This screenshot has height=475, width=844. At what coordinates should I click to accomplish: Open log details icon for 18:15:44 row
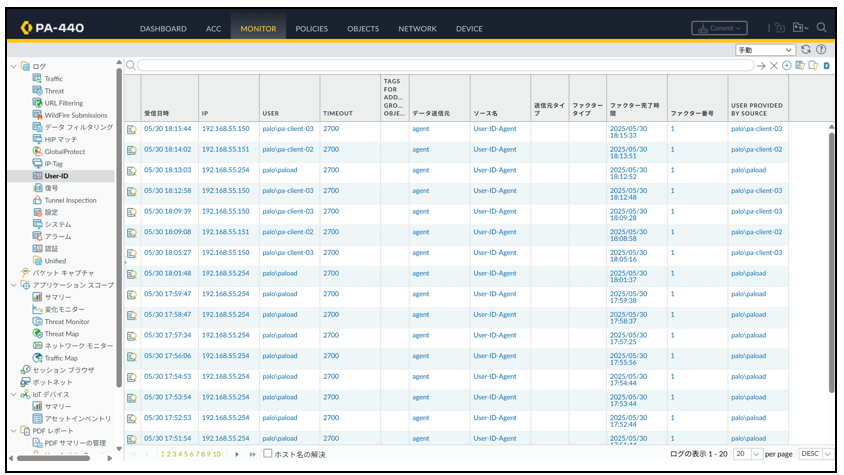[131, 130]
